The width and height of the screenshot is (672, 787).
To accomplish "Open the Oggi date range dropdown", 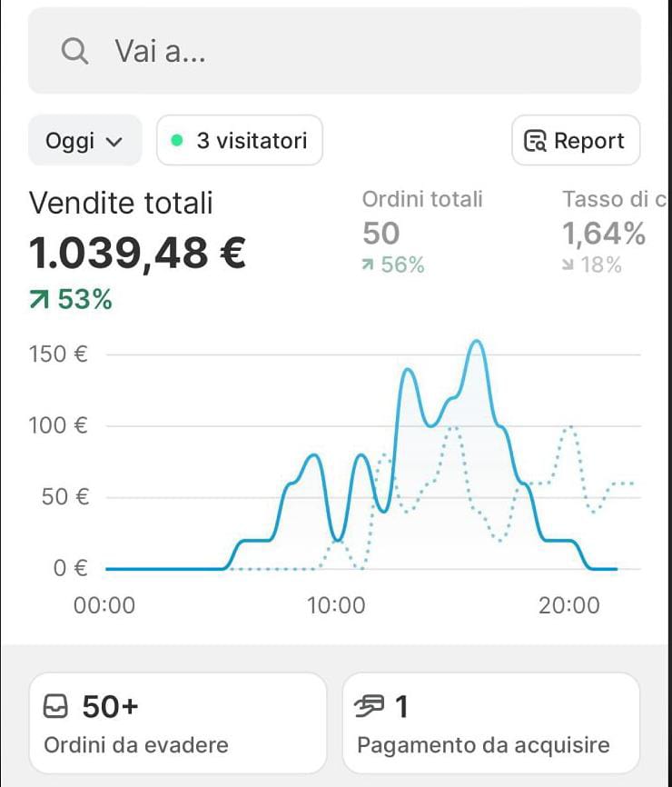I will coord(84,141).
